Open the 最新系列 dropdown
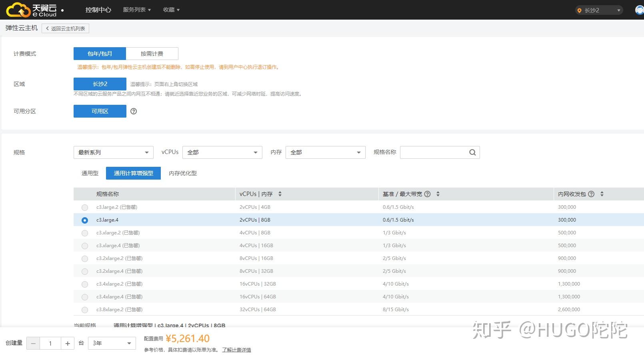This screenshot has height=356, width=644. click(114, 152)
